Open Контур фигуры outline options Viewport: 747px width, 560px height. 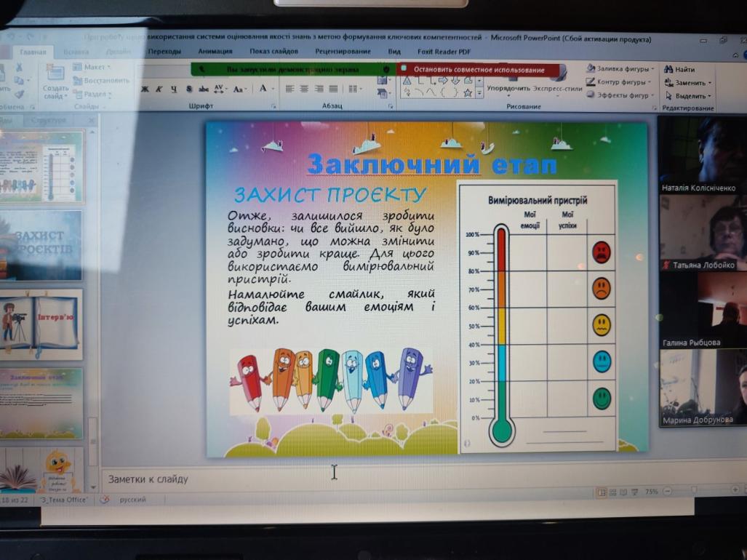pyautogui.click(x=618, y=82)
